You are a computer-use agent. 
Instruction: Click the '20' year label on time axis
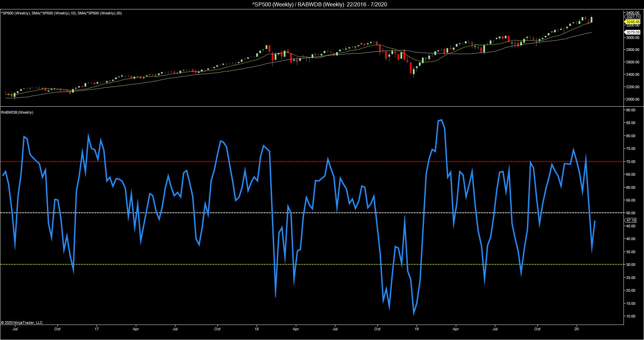point(577,329)
